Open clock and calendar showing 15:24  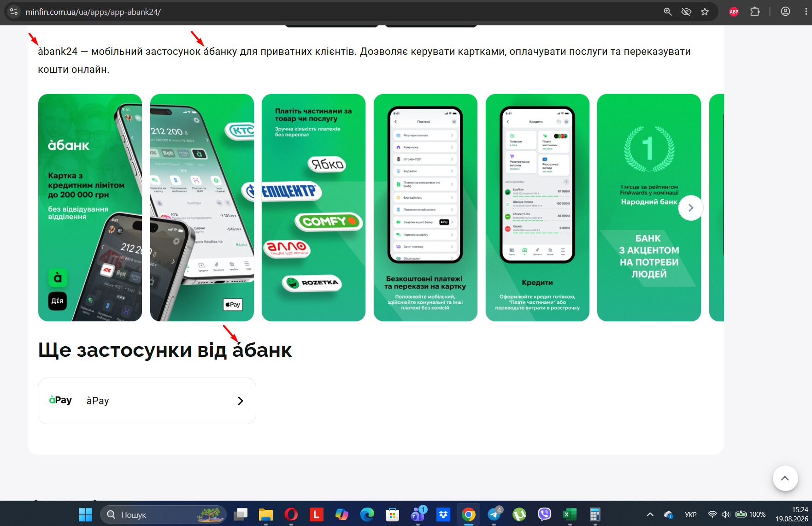[x=792, y=514]
